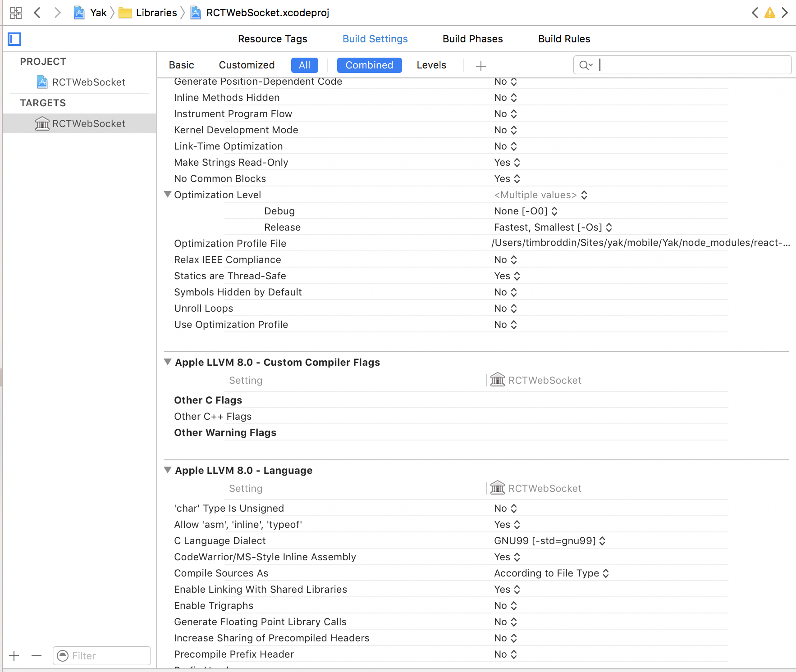Switch to the Build Settings tab
The image size is (796, 672).
click(x=375, y=39)
